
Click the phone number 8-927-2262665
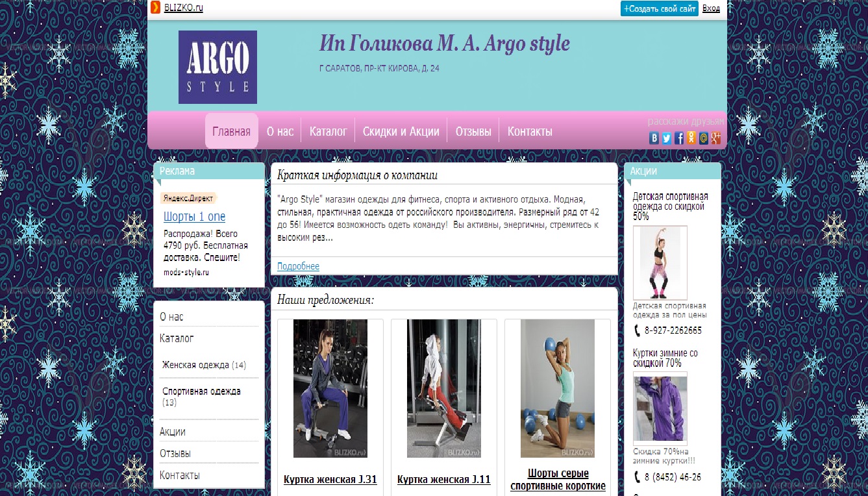673,330
